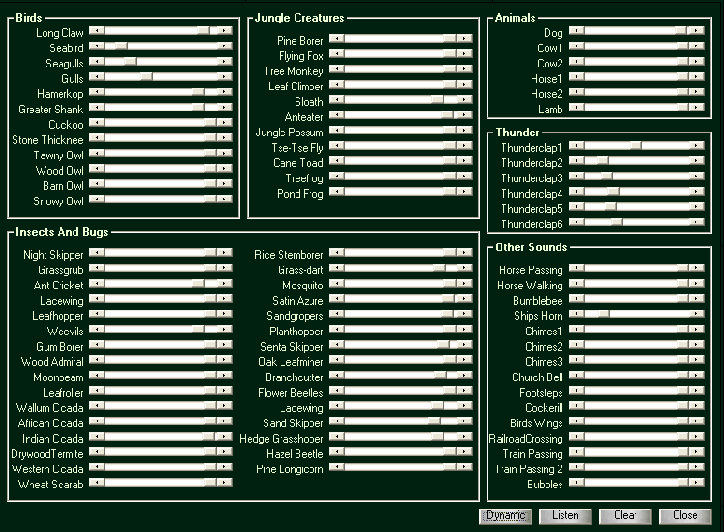Click the left arrow of Pine Borer slider
Screen dimensions: 724x532
(337, 38)
